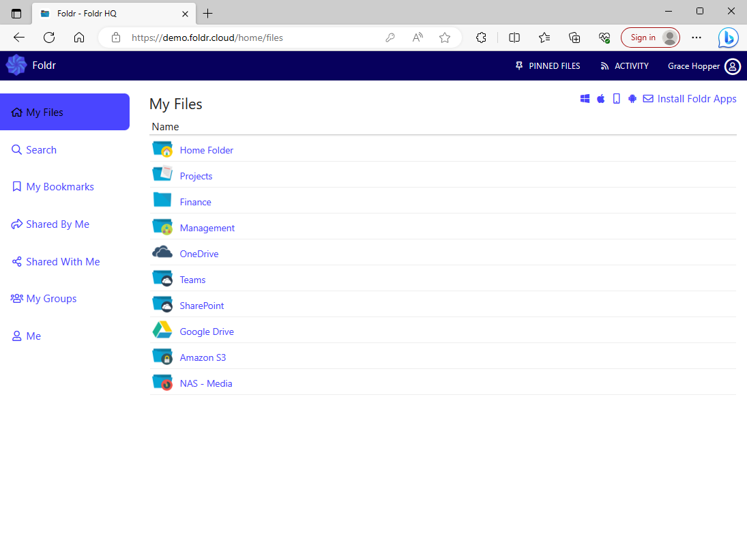This screenshot has width=747, height=560.
Task: Select My Files in sidebar
Action: 65,112
